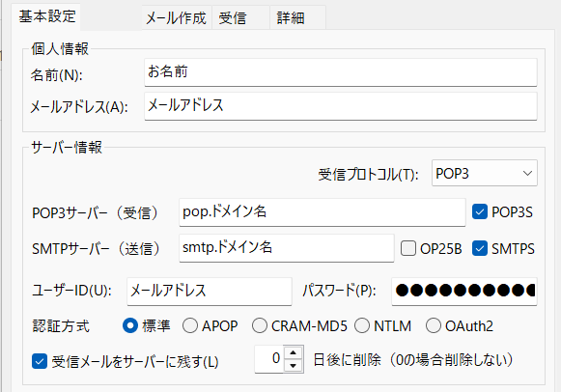Switch to the メール作成 tab

pos(177,17)
